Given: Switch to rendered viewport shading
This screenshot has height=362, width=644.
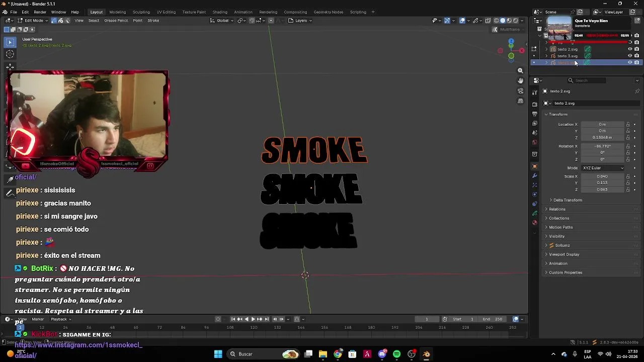Looking at the screenshot, I should [x=515, y=21].
